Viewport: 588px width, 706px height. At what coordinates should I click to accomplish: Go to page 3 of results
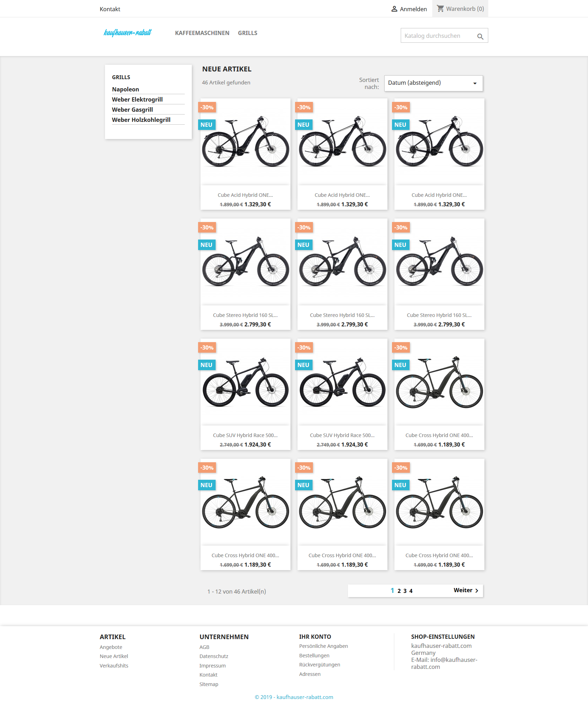[x=405, y=591]
